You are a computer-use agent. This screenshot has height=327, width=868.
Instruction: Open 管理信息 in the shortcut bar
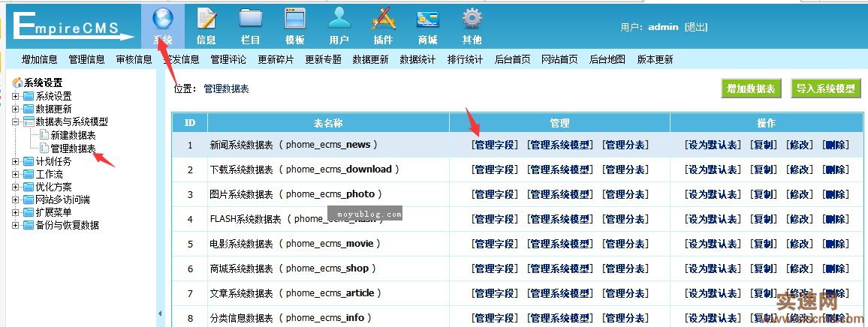tap(87, 60)
